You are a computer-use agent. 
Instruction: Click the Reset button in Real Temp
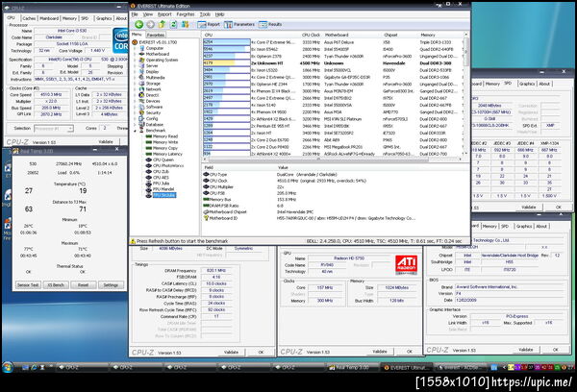[x=83, y=285]
